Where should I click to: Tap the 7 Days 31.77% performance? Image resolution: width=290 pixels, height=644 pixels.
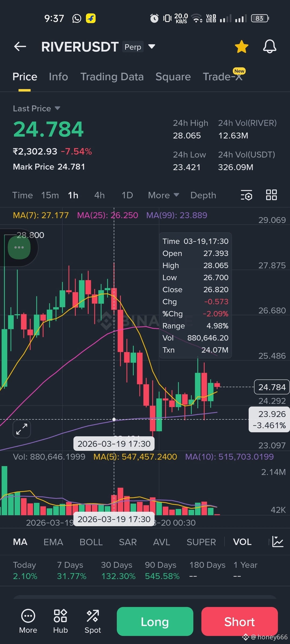click(x=71, y=570)
